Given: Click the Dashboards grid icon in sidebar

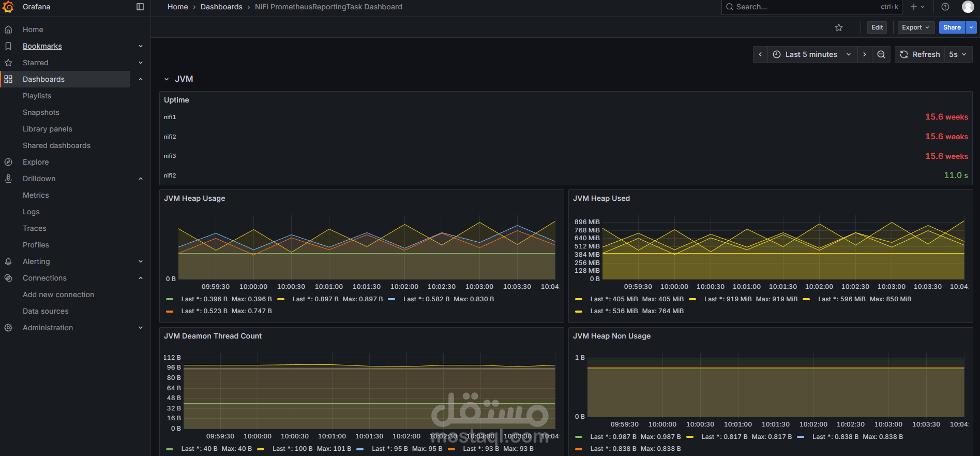Looking at the screenshot, I should 8,79.
